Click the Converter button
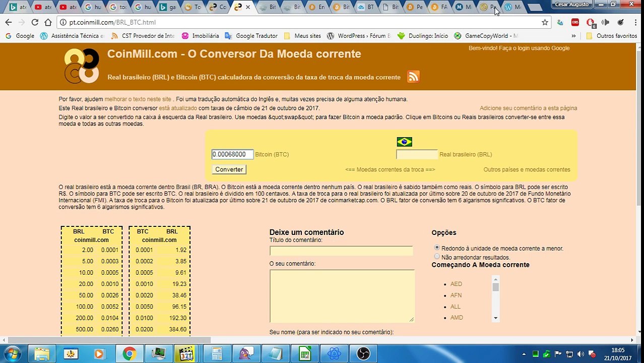The width and height of the screenshot is (644, 363). click(229, 169)
